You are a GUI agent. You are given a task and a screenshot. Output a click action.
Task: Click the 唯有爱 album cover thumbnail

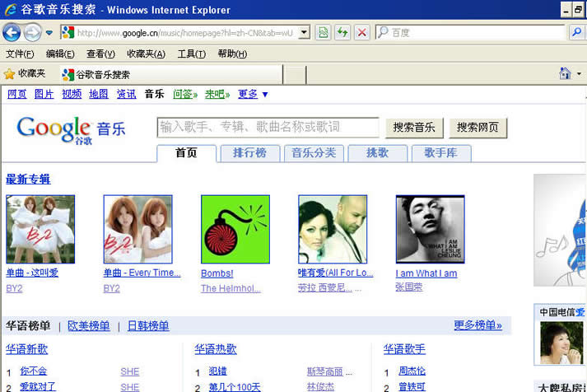(333, 229)
